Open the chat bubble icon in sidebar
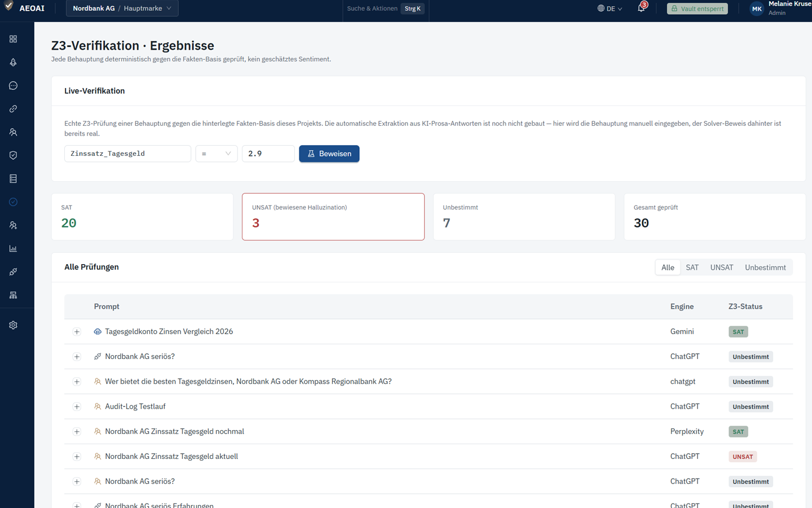The width and height of the screenshot is (812, 508). (x=13, y=86)
